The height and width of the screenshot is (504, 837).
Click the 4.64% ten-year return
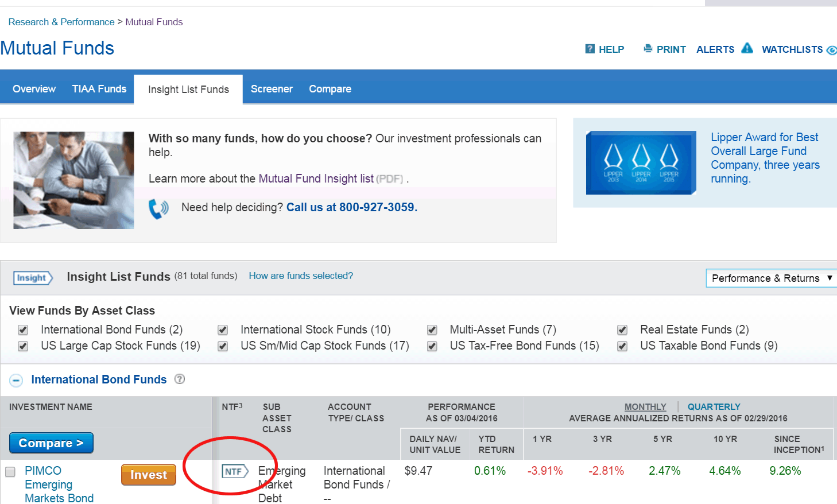point(725,471)
